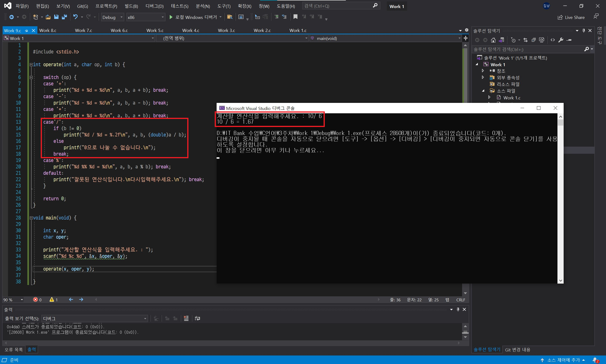The height and width of the screenshot is (364, 606).
Task: Click the debug console vertical scrollbar
Action: [x=560, y=196]
